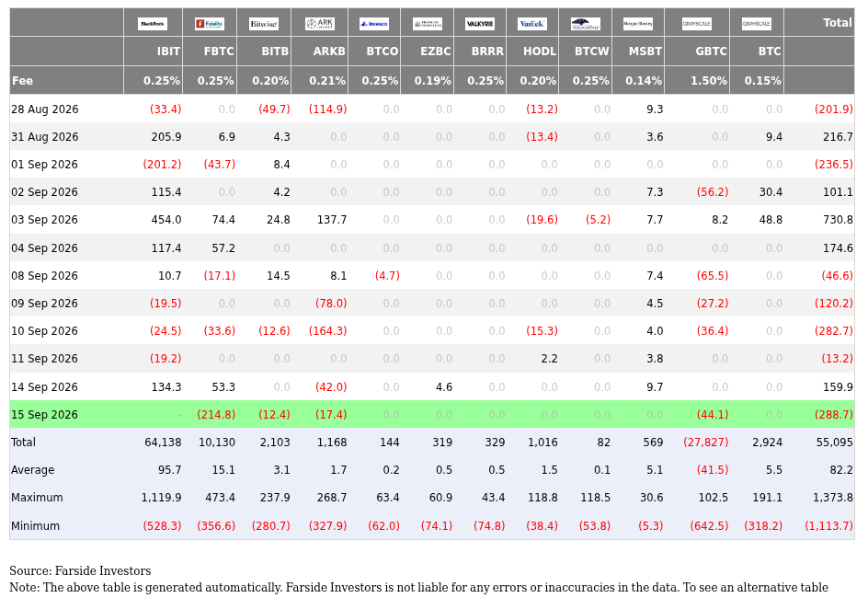868x598 pixels.
Task: Select the highlighted 15 Sep 2026 row date
Action: 44,415
